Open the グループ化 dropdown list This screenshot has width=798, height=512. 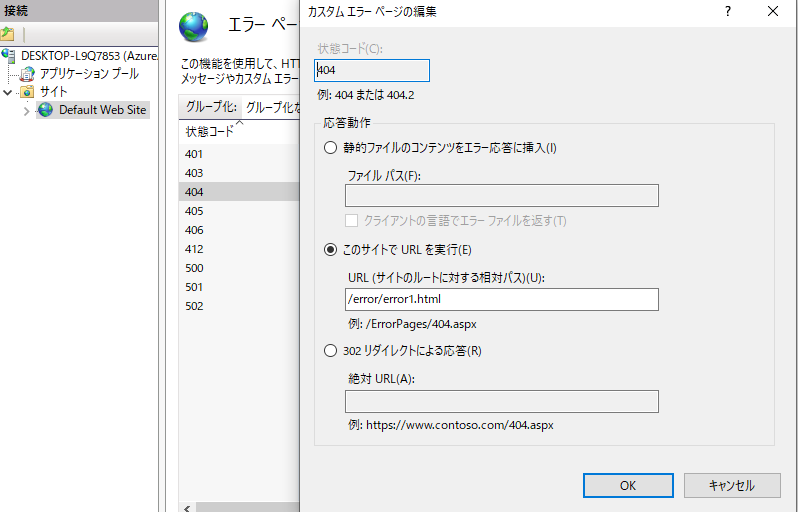point(271,107)
